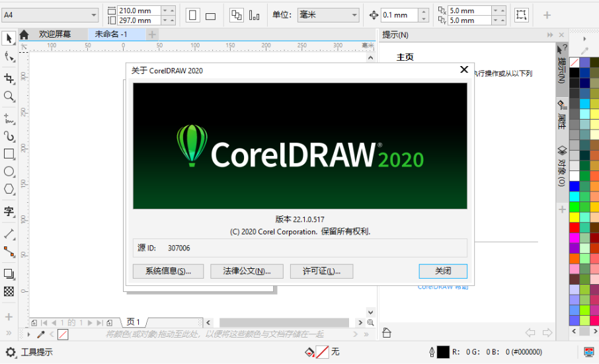Click the All Pages layout icon

(237, 15)
